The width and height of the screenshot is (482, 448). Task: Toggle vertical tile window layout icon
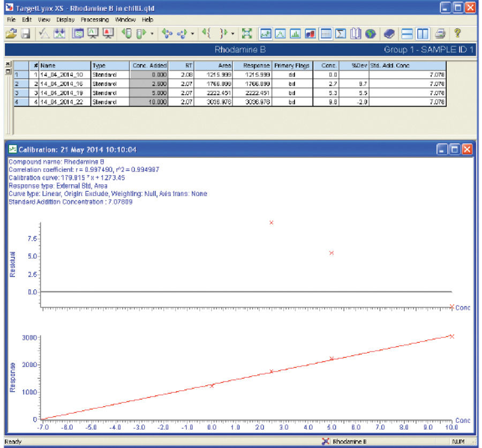pyautogui.click(x=423, y=33)
